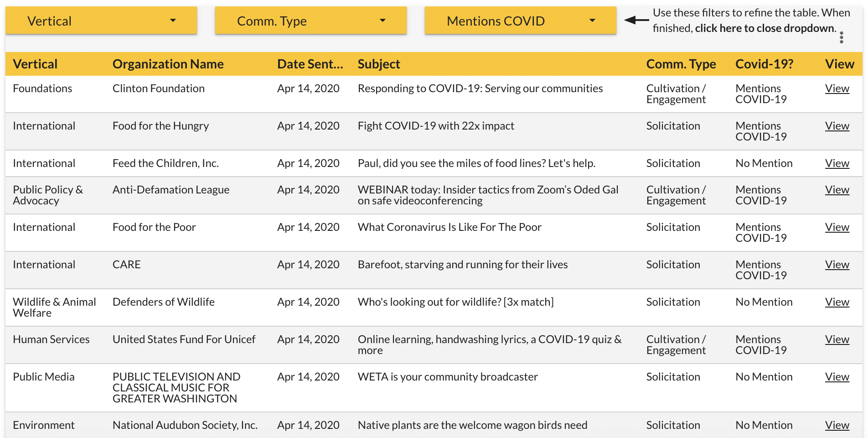This screenshot has height=438, width=868.
Task: Click subject 'WEBINAR today: Insider tactics'
Action: 488,195
